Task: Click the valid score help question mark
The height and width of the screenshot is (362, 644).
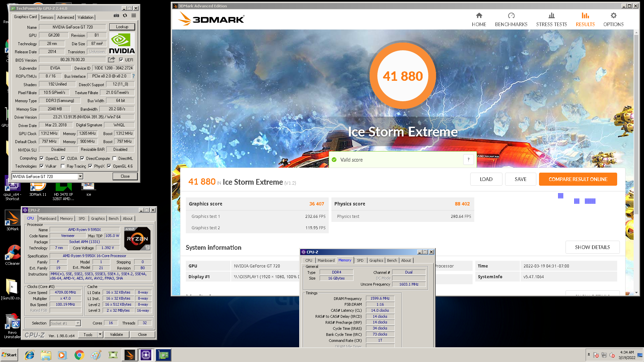Action: pyautogui.click(x=468, y=160)
